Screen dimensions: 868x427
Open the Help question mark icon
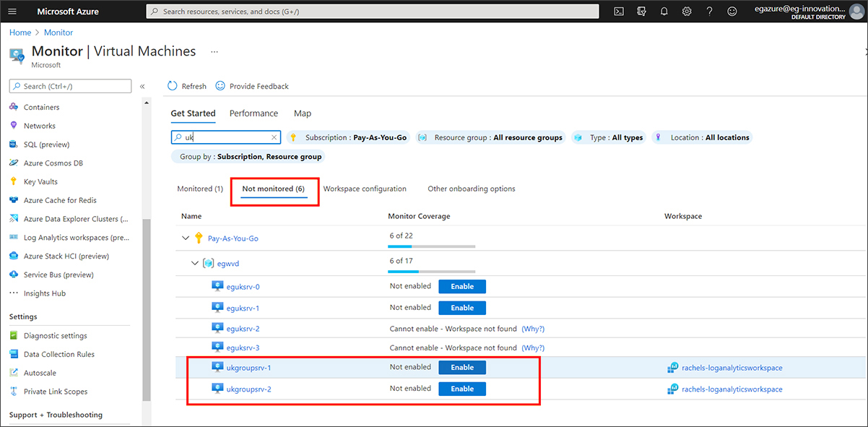[x=710, y=12]
